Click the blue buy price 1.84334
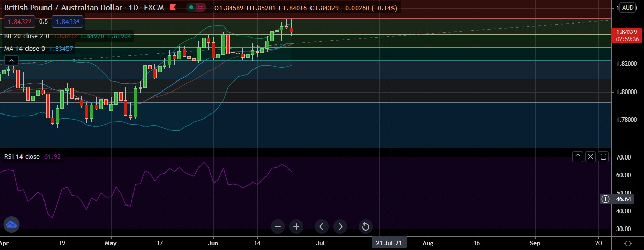The image size is (644, 250). pyautogui.click(x=68, y=21)
